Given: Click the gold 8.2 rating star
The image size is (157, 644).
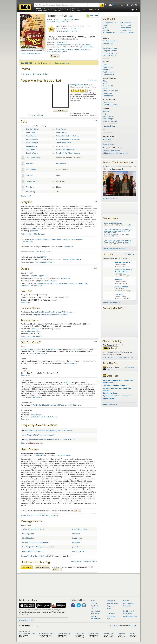Looking at the screenshot, I should click(51, 29).
